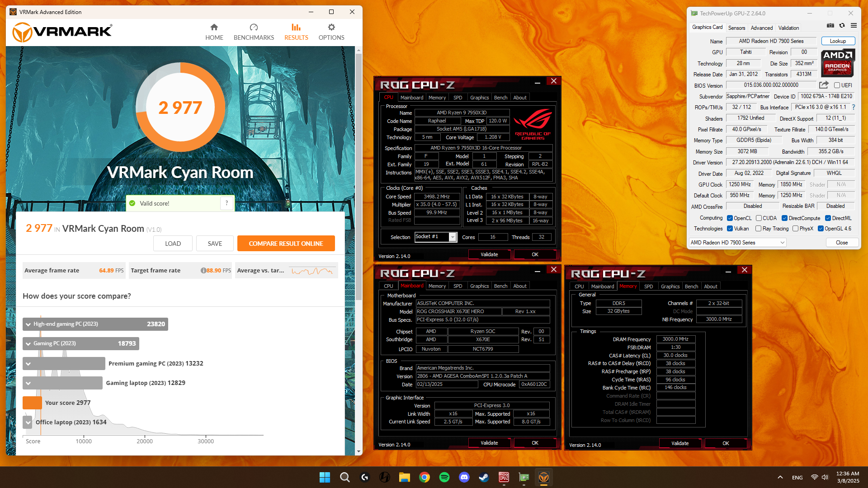868x488 pixels.
Task: Toggle the PhysX checkbox
Action: tap(795, 229)
